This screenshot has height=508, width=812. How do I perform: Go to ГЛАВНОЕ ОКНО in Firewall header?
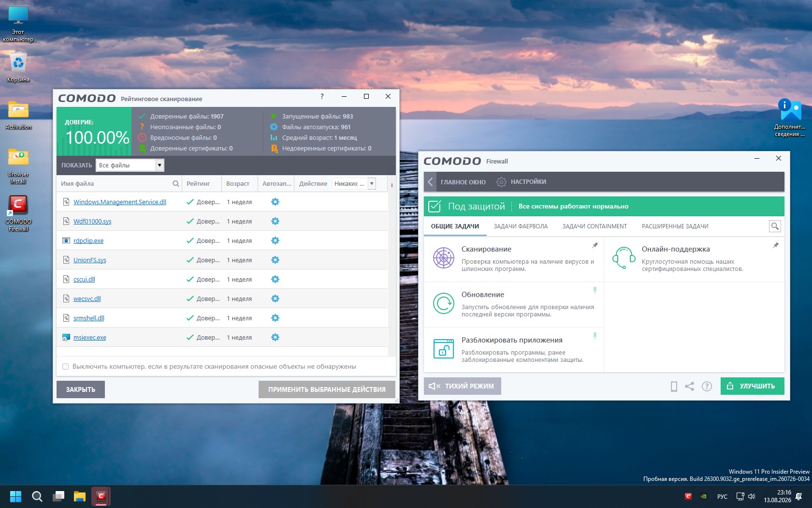463,182
